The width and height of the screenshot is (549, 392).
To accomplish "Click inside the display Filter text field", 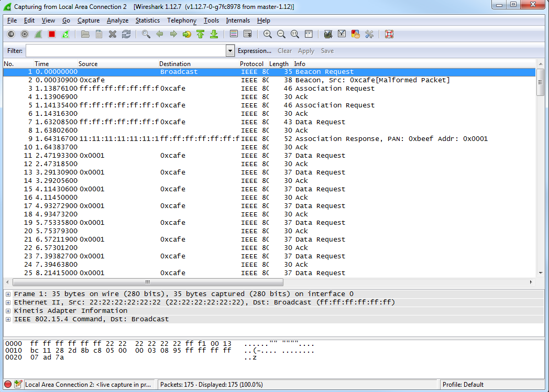I will [126, 51].
